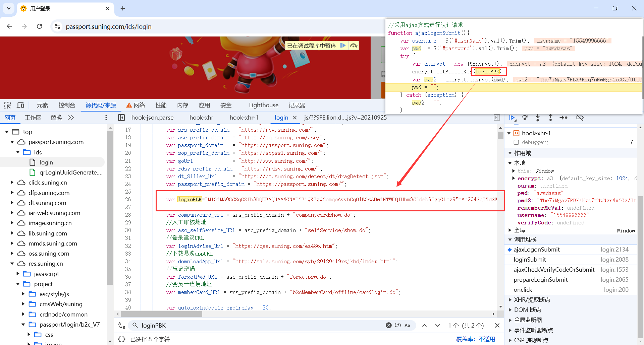The width and height of the screenshot is (644, 345).
Task: Toggle the debugger; breakpoint checkbox
Action: [516, 142]
